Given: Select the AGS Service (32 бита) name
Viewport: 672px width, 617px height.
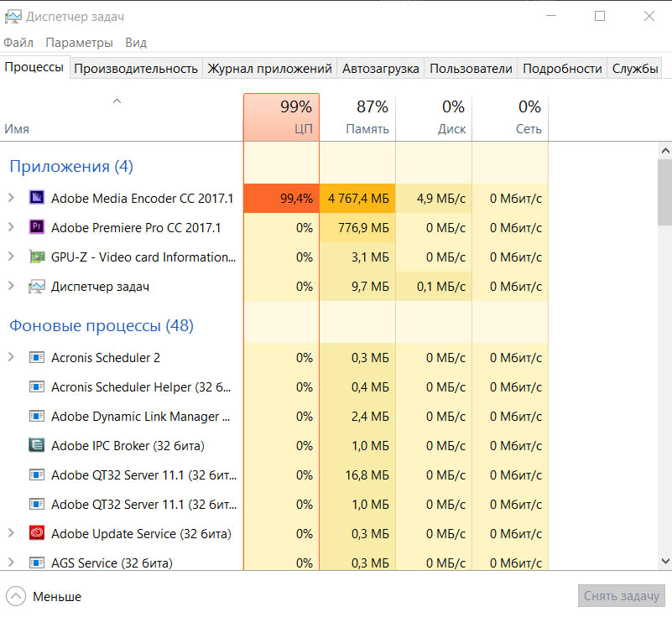Looking at the screenshot, I should 112,563.
